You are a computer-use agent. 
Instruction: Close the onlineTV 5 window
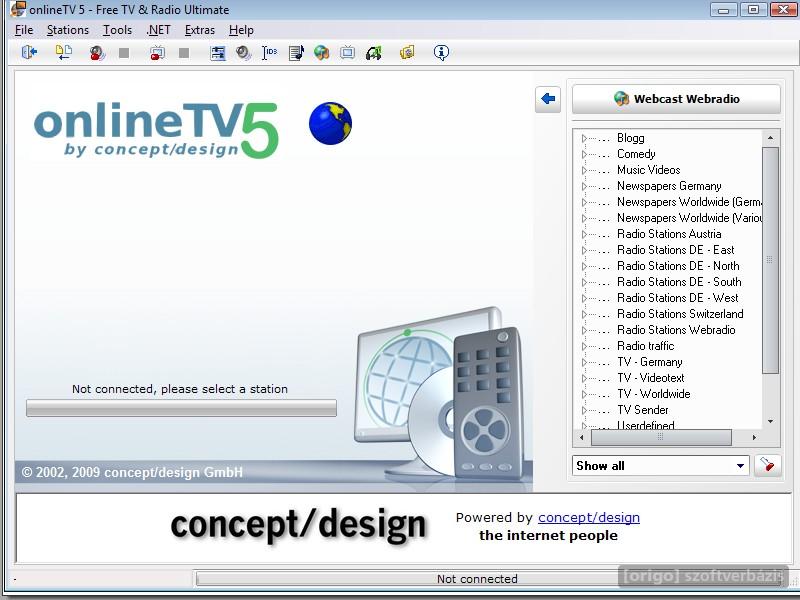pyautogui.click(x=784, y=9)
